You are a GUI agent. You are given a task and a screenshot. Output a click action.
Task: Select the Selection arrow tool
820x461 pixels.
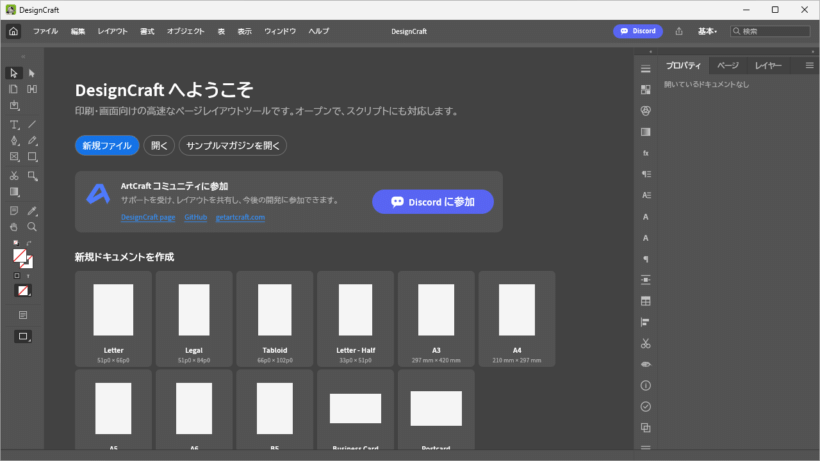point(14,73)
